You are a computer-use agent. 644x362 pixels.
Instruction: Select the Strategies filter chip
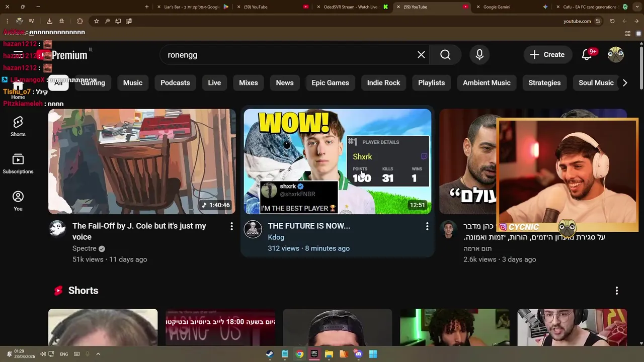click(544, 83)
